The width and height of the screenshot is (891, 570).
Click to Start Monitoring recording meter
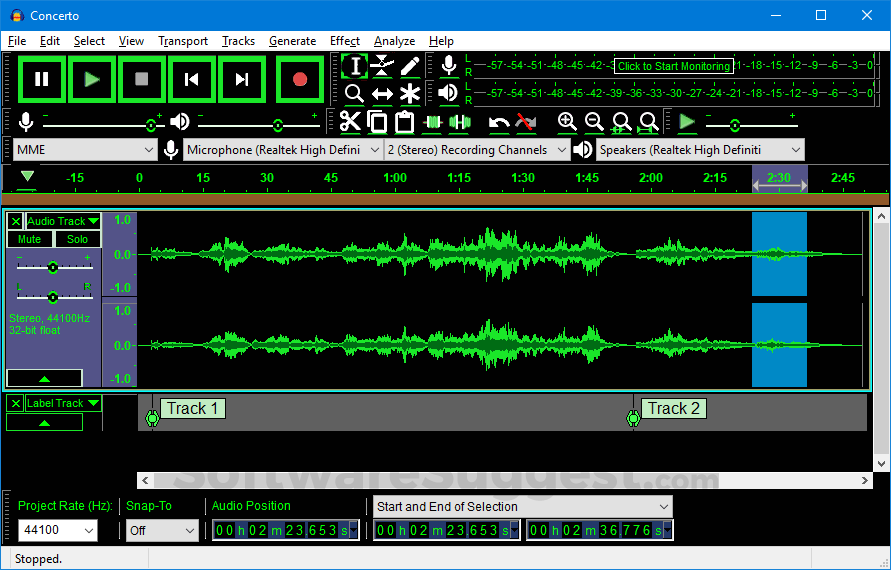pyautogui.click(x=673, y=66)
